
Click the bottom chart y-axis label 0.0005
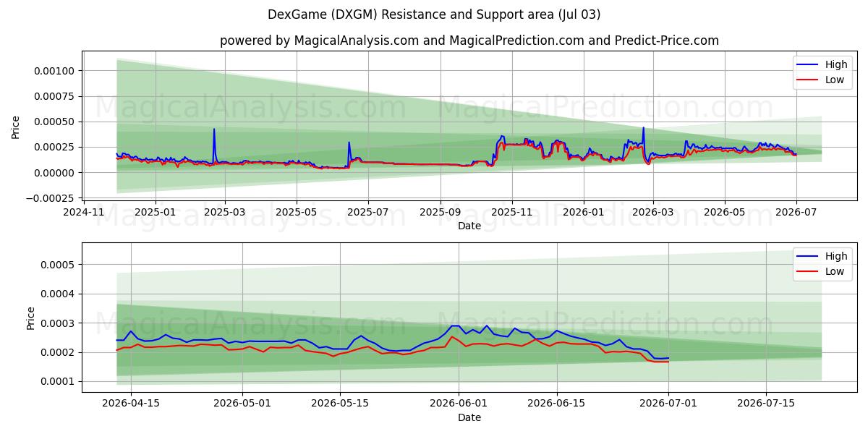tap(57, 265)
